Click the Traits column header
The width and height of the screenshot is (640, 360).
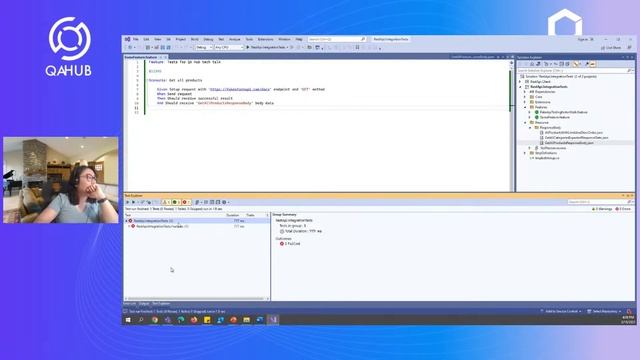(x=251, y=215)
